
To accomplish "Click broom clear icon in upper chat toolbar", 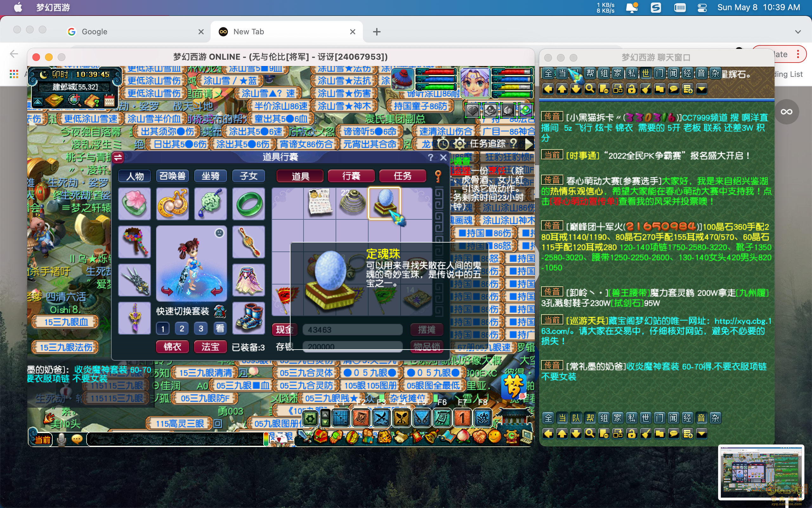I will click(646, 89).
